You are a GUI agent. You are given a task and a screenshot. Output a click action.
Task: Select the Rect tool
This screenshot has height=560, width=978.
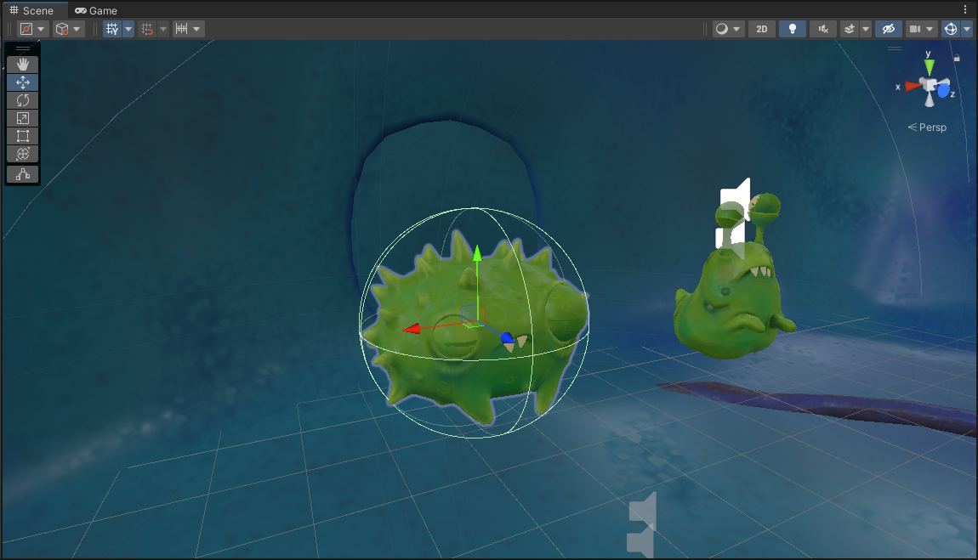pyautogui.click(x=23, y=136)
